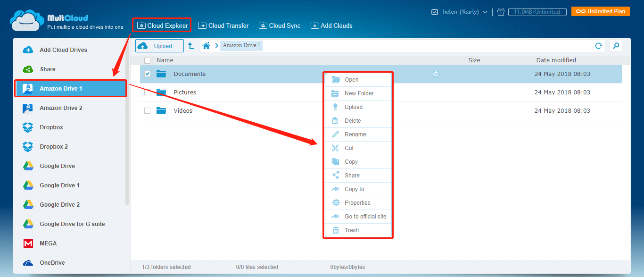Click the MEGA icon in sidebar
Viewport: 644px width, 277px height.
click(28, 243)
